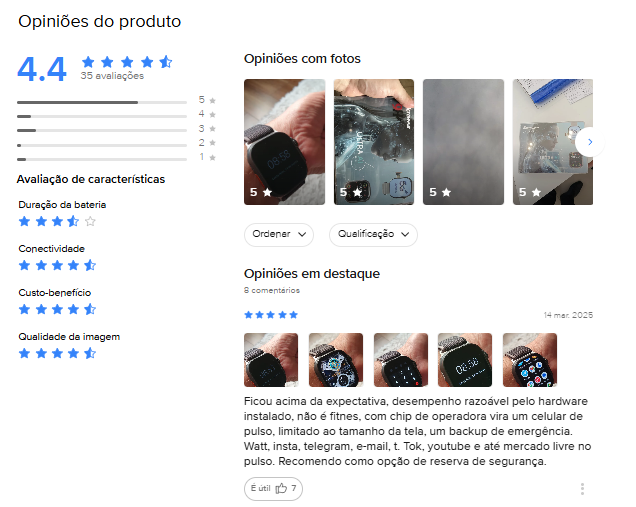Open the Qualificação filter dropdown
Image resolution: width=636 pixels, height=507 pixels.
pos(373,234)
